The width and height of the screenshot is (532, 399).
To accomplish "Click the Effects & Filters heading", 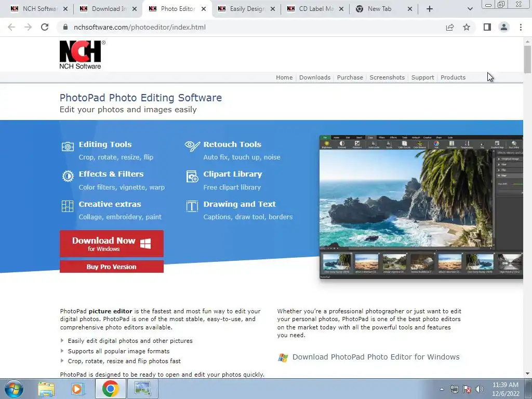I will [x=111, y=174].
